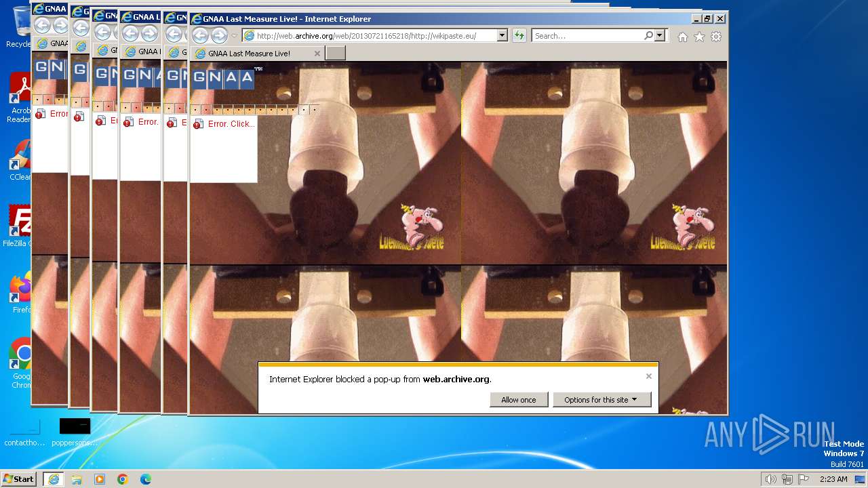Click the Forward arrow in front IE window
This screenshot has height=488, width=868.
[219, 36]
